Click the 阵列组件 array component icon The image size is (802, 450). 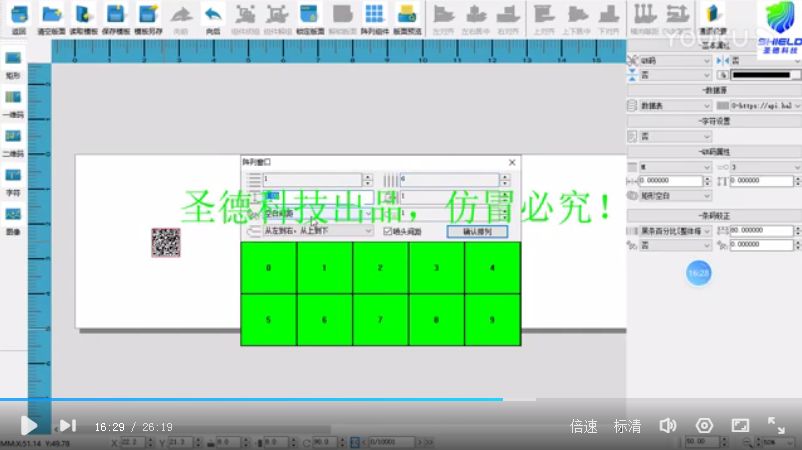click(x=374, y=14)
